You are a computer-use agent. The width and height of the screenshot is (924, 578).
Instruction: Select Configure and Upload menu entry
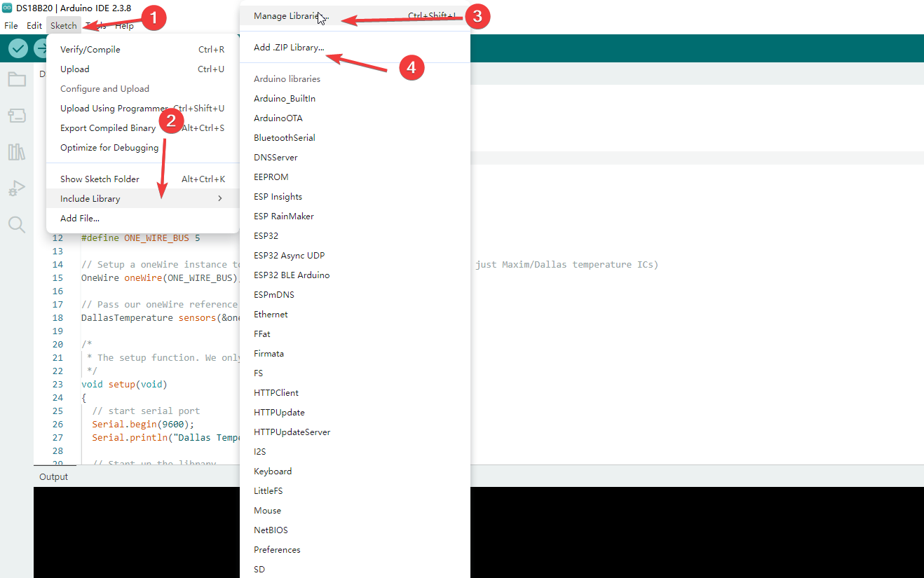(x=142, y=89)
